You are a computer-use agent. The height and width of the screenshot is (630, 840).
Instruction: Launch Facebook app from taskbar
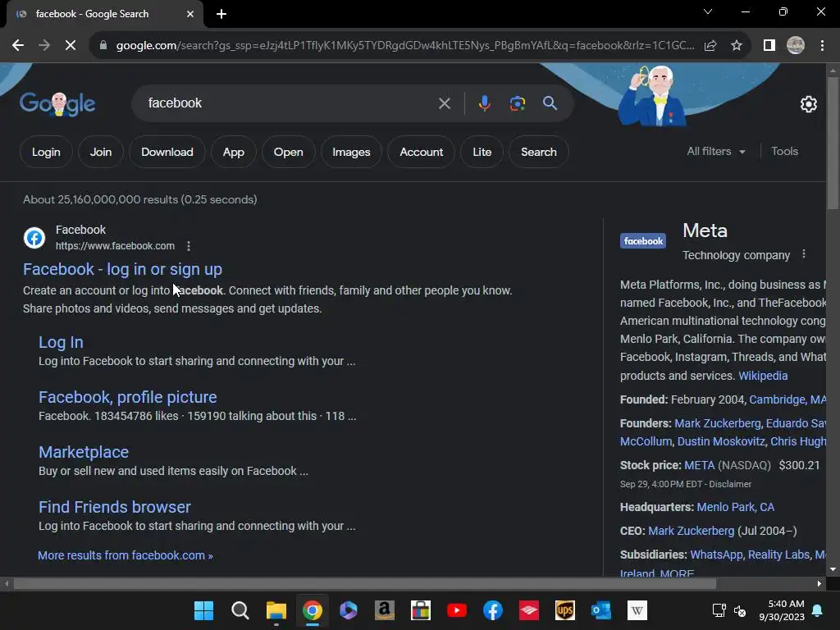pos(493,610)
